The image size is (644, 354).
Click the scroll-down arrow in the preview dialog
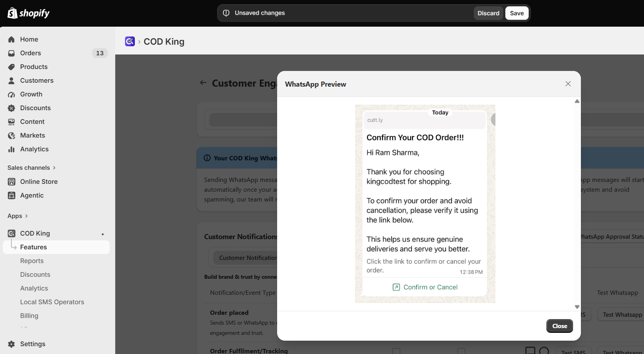(x=577, y=307)
